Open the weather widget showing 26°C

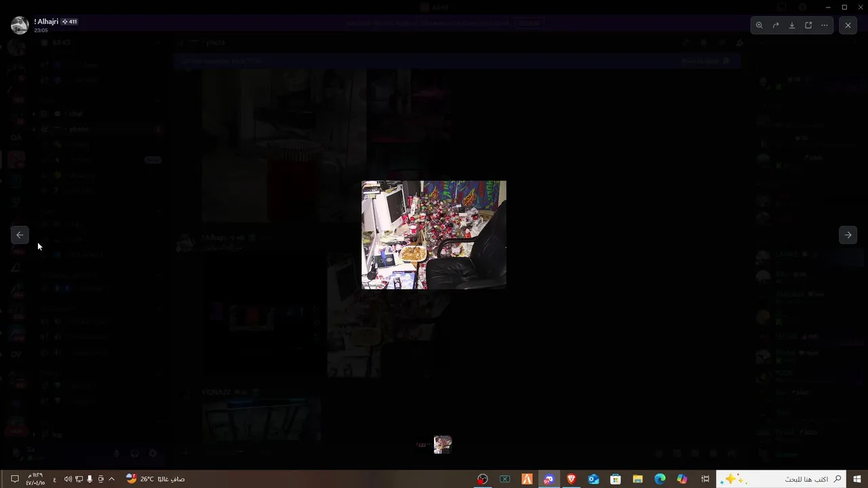coord(155,479)
